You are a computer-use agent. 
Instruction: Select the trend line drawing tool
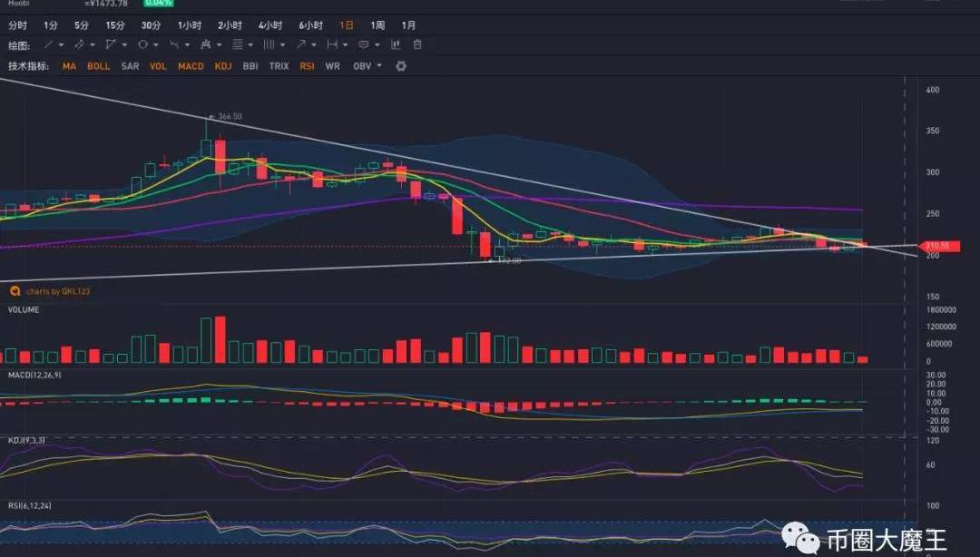click(x=48, y=44)
